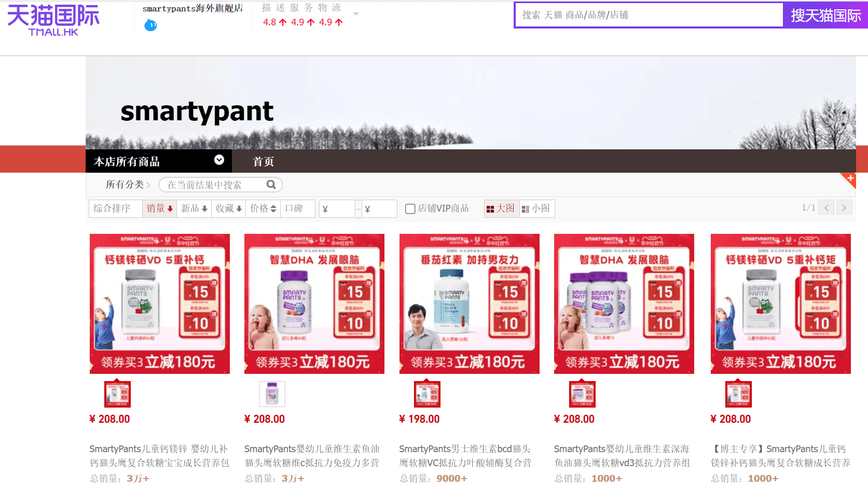This screenshot has height=490, width=868.
Task: Sort by 销量 descending
Action: (159, 208)
